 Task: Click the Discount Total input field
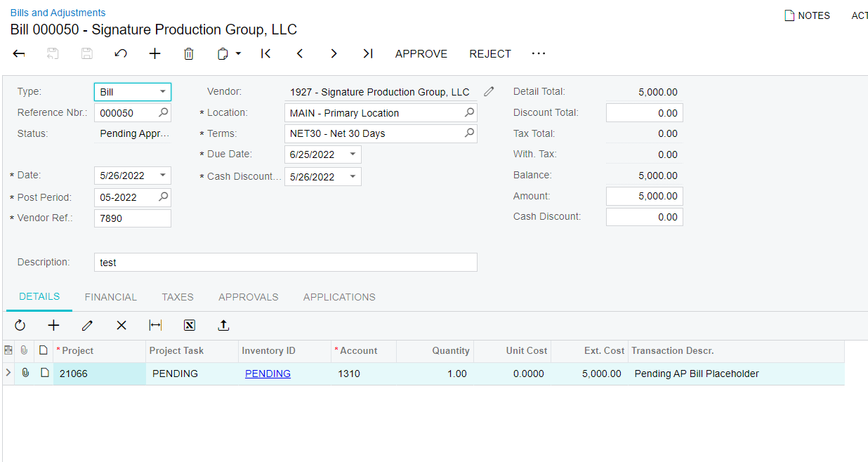click(x=645, y=113)
